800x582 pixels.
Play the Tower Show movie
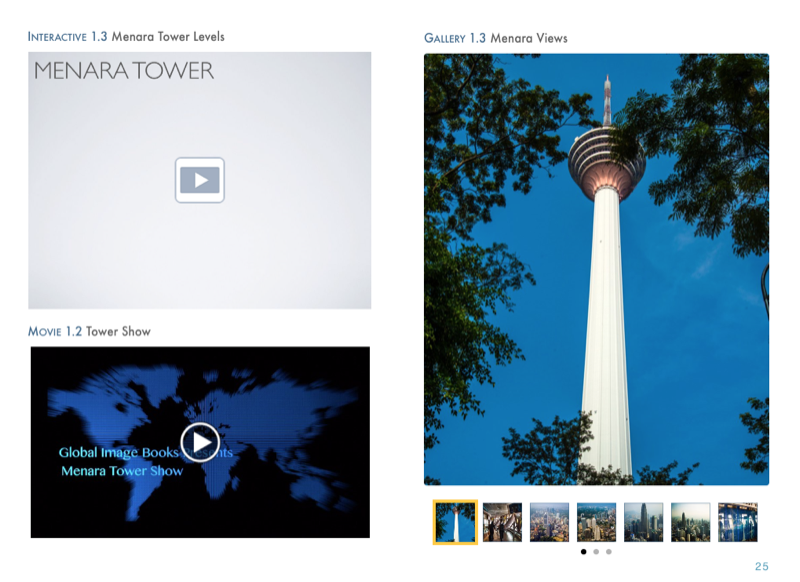(x=200, y=441)
